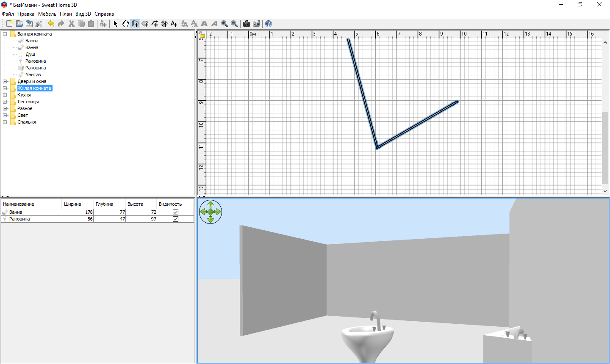Open a home file via the toolbar folder icon
The width and height of the screenshot is (610, 364).
(x=19, y=24)
